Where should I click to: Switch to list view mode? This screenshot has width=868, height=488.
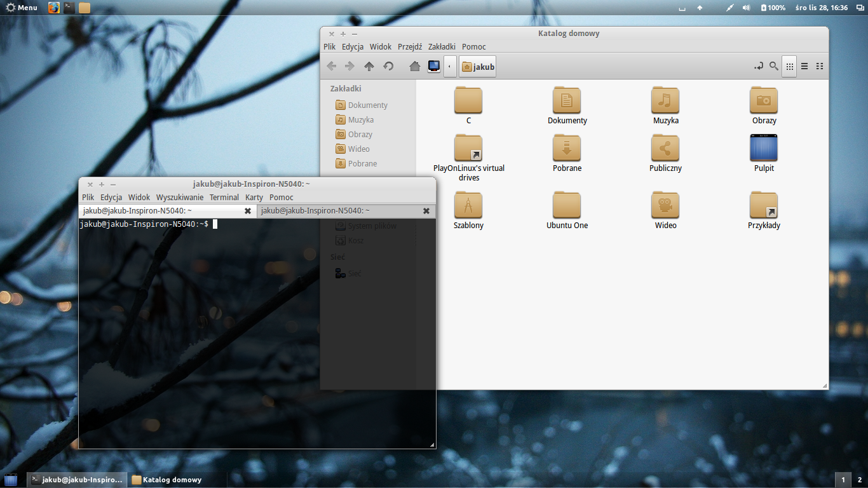(804, 66)
